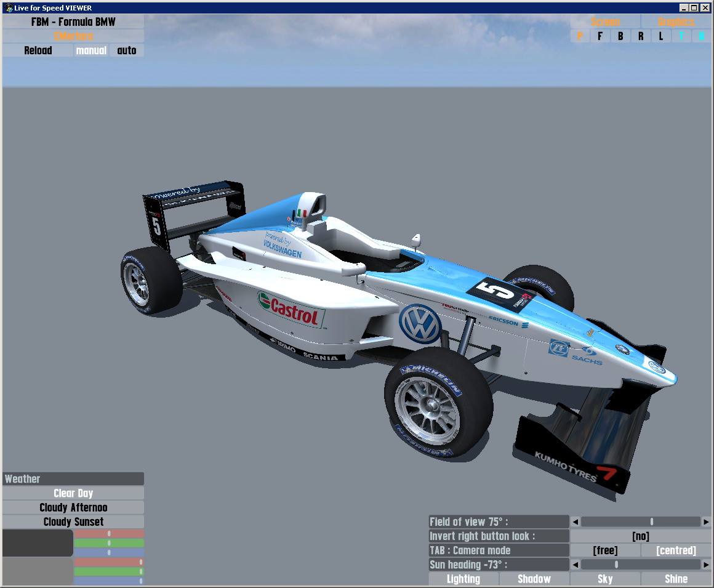Viewport: 714px width, 588px height.
Task: Select manual reload mode
Action: (x=91, y=50)
